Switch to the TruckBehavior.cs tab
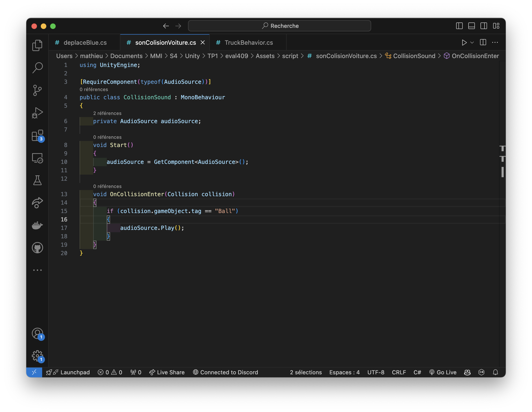This screenshot has width=532, height=412. [248, 43]
